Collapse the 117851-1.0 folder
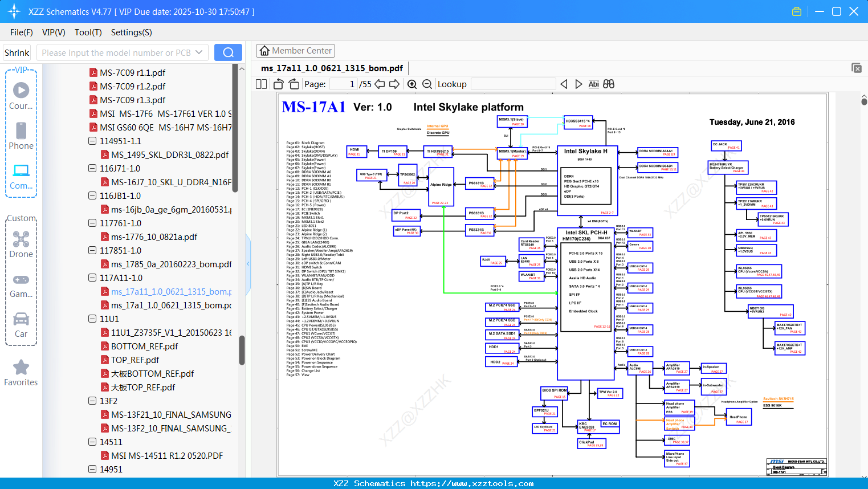The image size is (868, 489). pyautogui.click(x=92, y=250)
